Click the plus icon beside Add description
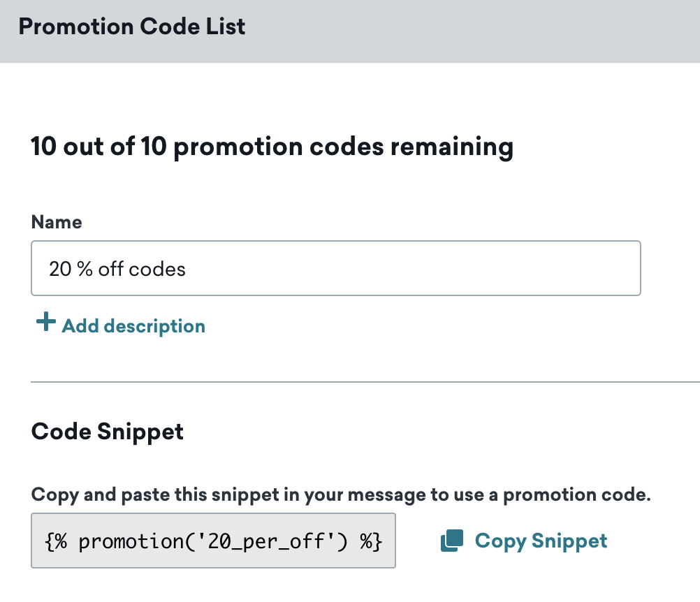The width and height of the screenshot is (700, 602). coord(45,323)
